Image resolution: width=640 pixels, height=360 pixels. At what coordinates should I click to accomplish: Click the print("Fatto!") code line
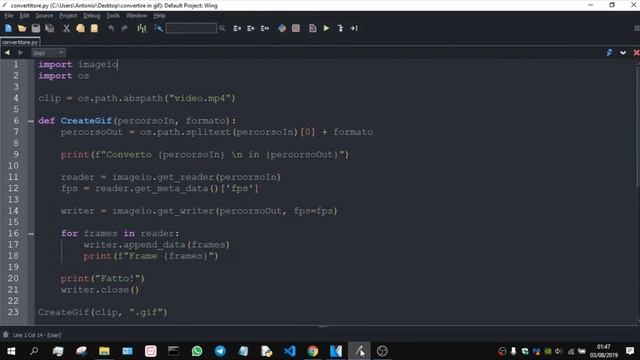(102, 278)
